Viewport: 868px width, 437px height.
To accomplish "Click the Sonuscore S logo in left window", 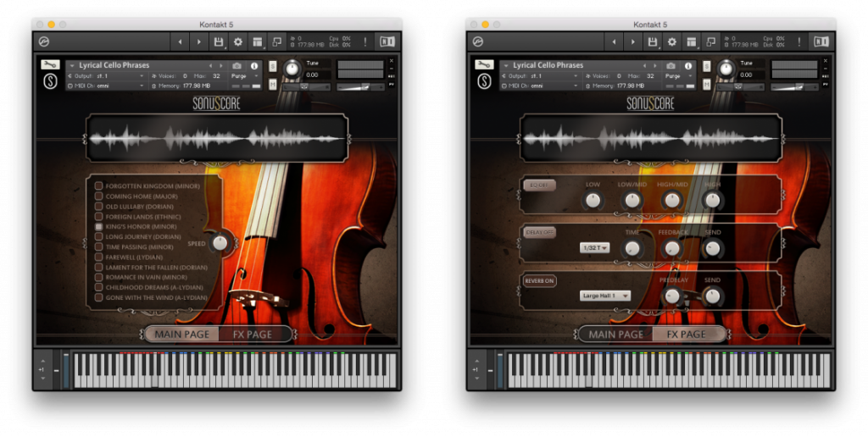I will (x=50, y=81).
